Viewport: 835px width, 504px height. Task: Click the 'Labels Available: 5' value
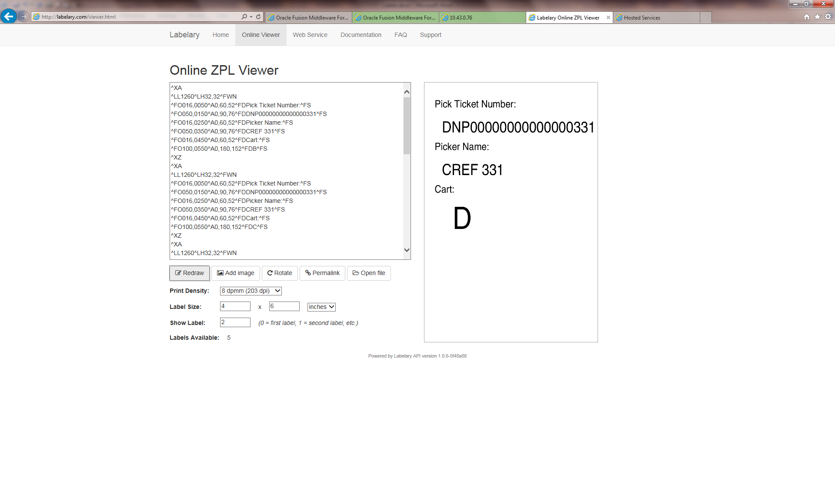point(229,338)
